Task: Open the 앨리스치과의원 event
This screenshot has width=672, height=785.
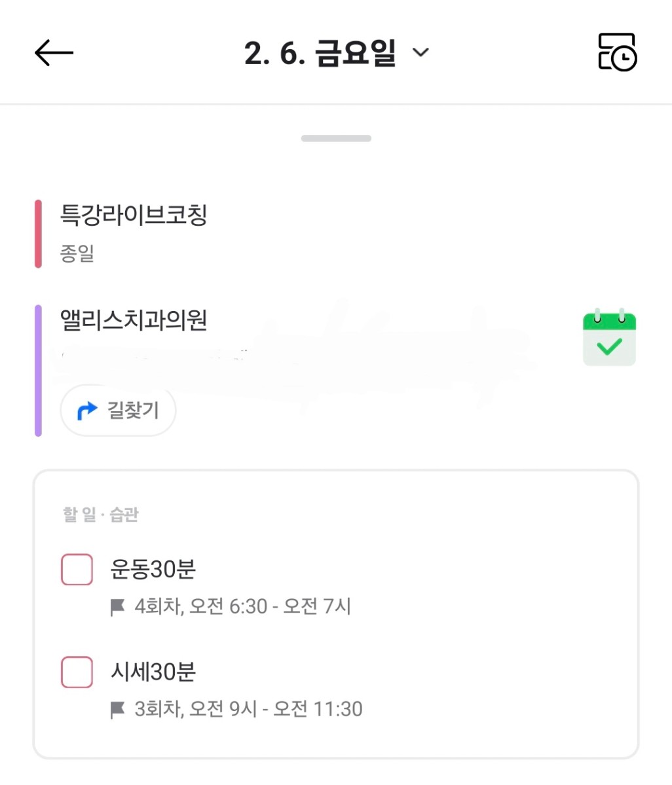Action: coord(134,320)
